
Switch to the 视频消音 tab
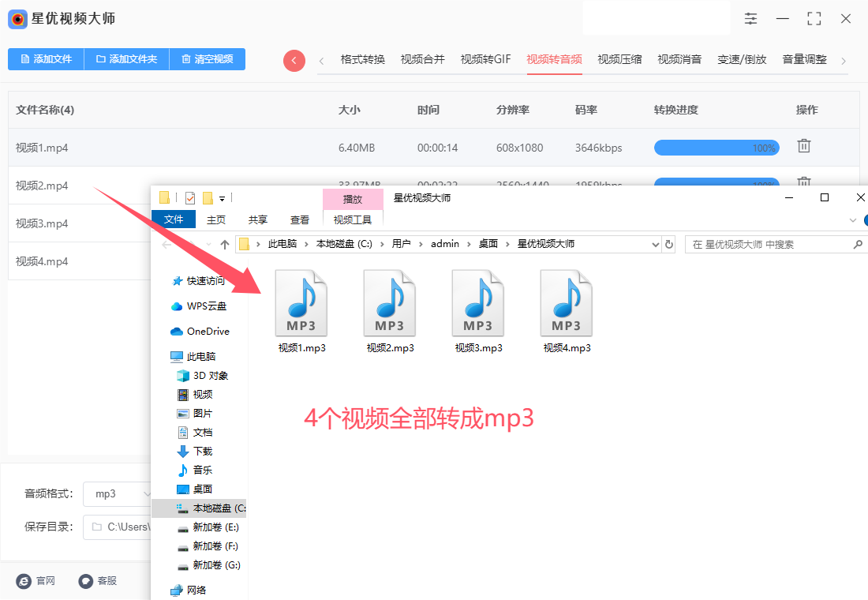[x=679, y=60]
